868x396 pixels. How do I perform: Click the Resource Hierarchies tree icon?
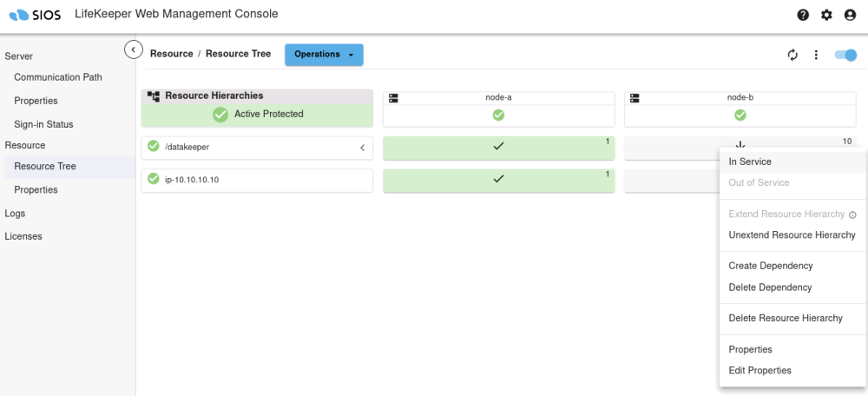pos(154,96)
